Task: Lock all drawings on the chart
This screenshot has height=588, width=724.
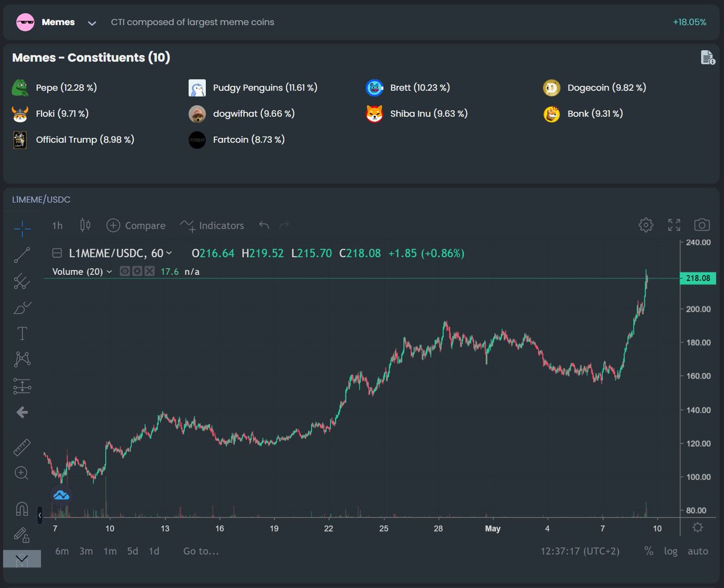Action: click(22, 536)
